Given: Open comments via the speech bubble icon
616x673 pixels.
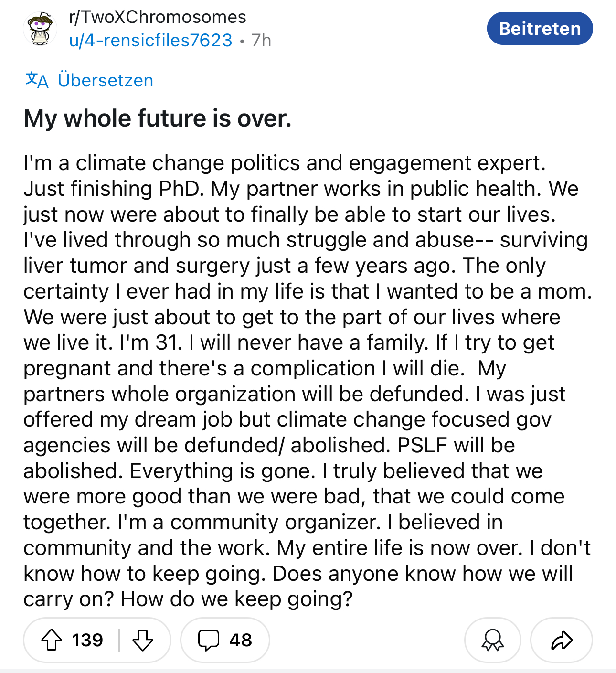Looking at the screenshot, I should 209,640.
